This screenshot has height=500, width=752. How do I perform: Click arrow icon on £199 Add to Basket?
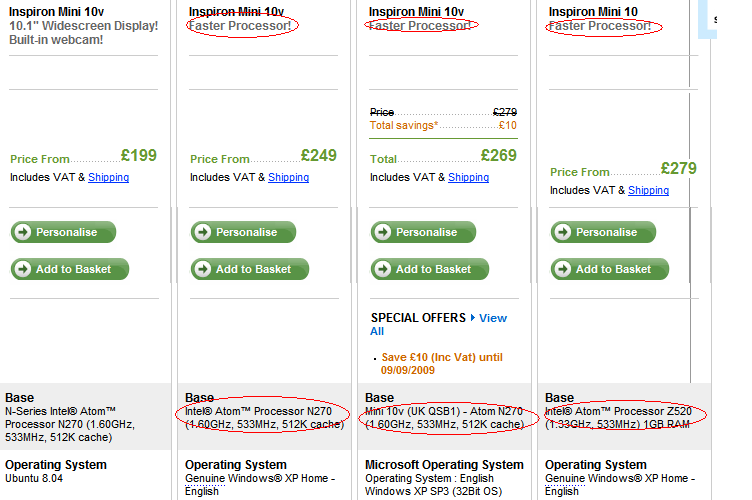tap(23, 269)
